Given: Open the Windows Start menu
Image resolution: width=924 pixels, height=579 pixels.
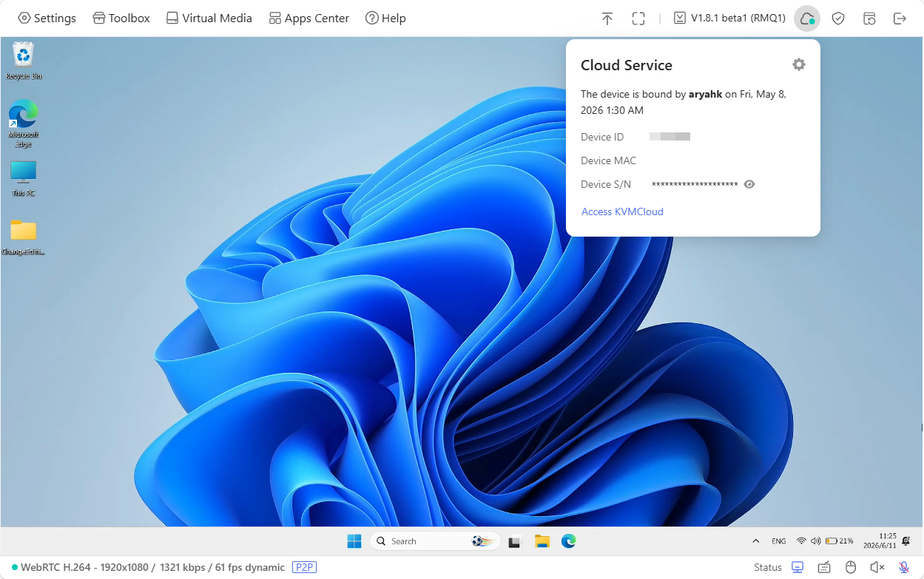Looking at the screenshot, I should 354,541.
